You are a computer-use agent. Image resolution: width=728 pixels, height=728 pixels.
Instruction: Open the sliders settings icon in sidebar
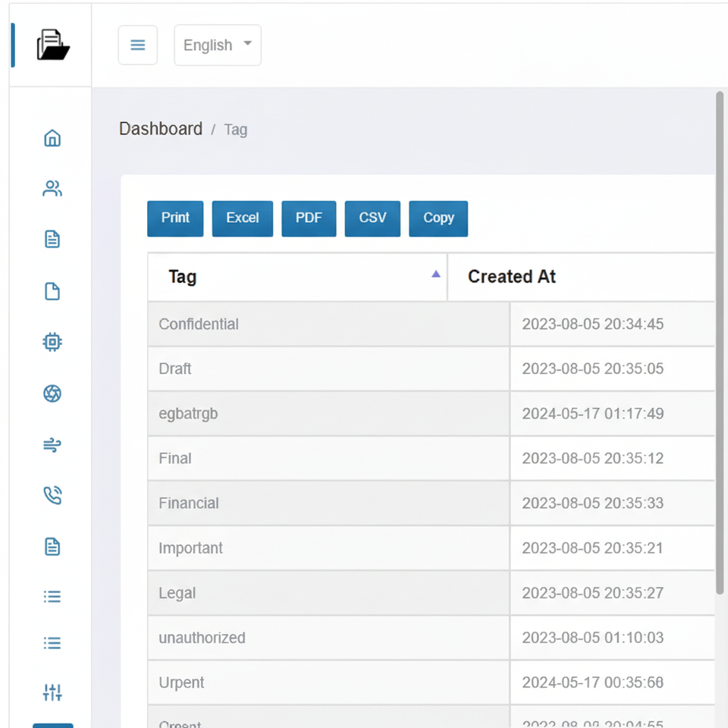pos(52,692)
